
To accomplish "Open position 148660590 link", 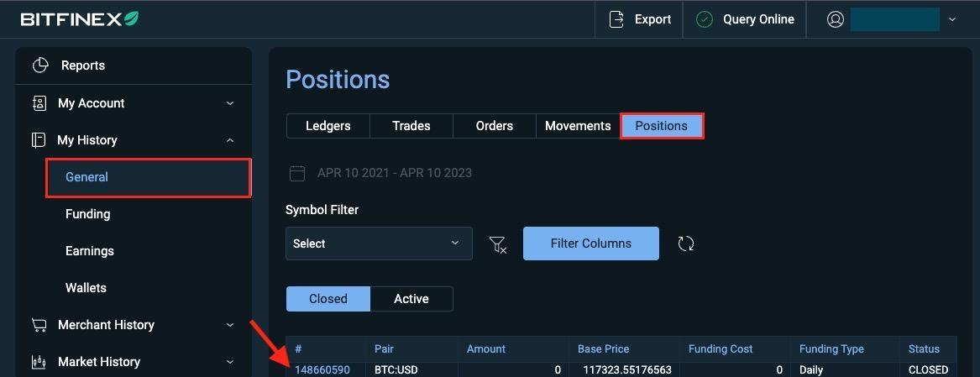I will (x=322, y=370).
